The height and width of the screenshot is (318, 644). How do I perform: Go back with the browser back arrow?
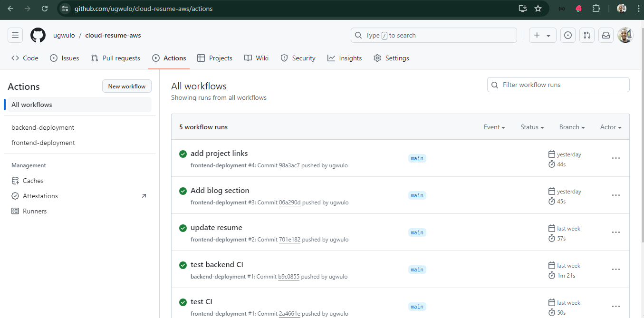point(10,9)
